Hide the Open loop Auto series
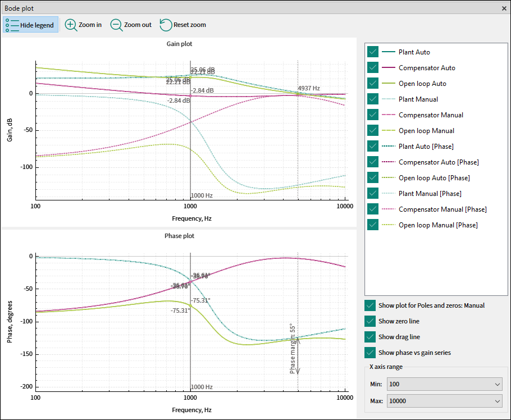The image size is (511, 420). pos(372,83)
